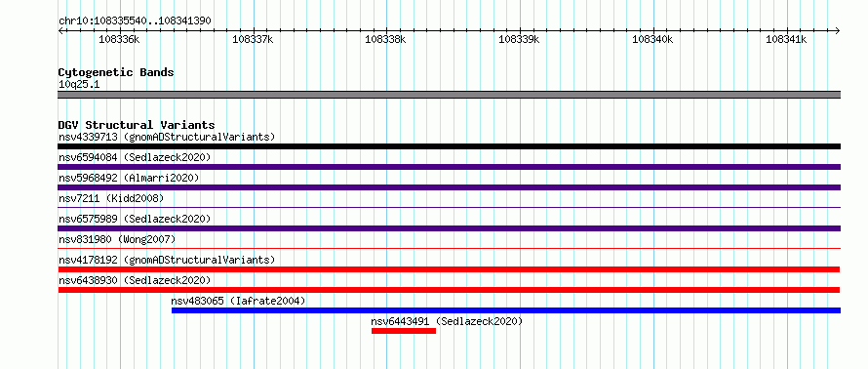Click the nsv483065 (Iafrate2004) label
The height and width of the screenshot is (369, 868).
click(238, 301)
